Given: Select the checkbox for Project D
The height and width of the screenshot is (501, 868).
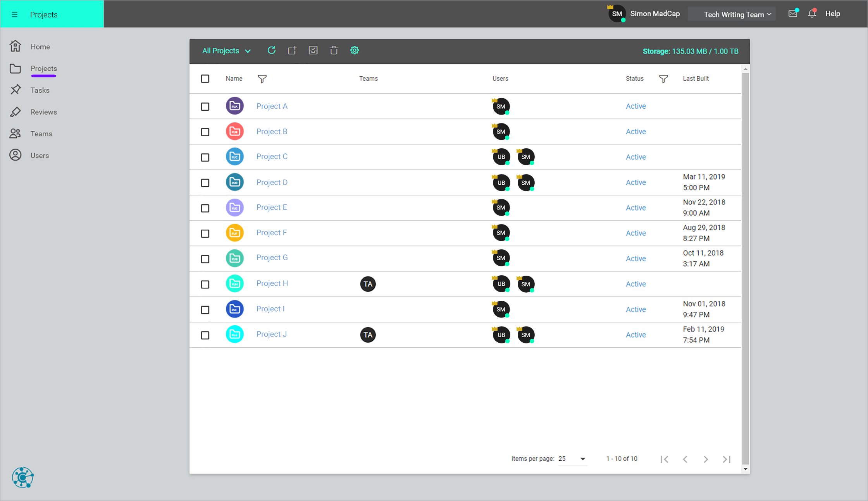Looking at the screenshot, I should (205, 182).
